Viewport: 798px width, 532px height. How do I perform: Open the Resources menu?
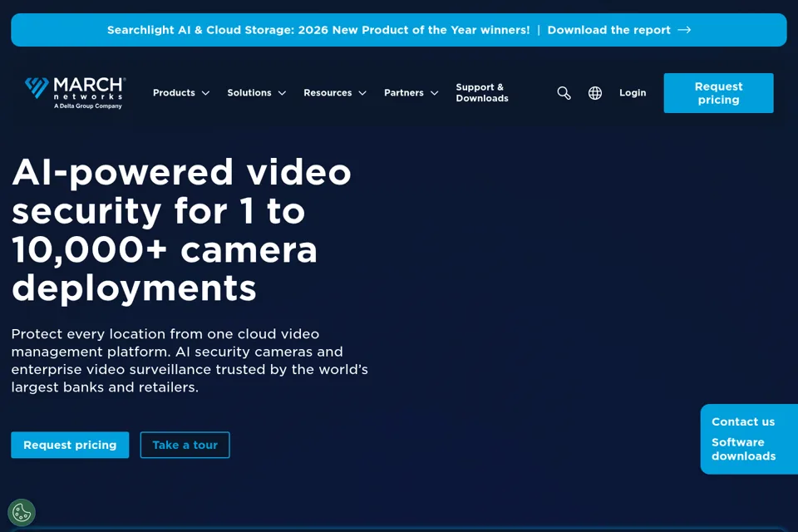click(x=328, y=92)
